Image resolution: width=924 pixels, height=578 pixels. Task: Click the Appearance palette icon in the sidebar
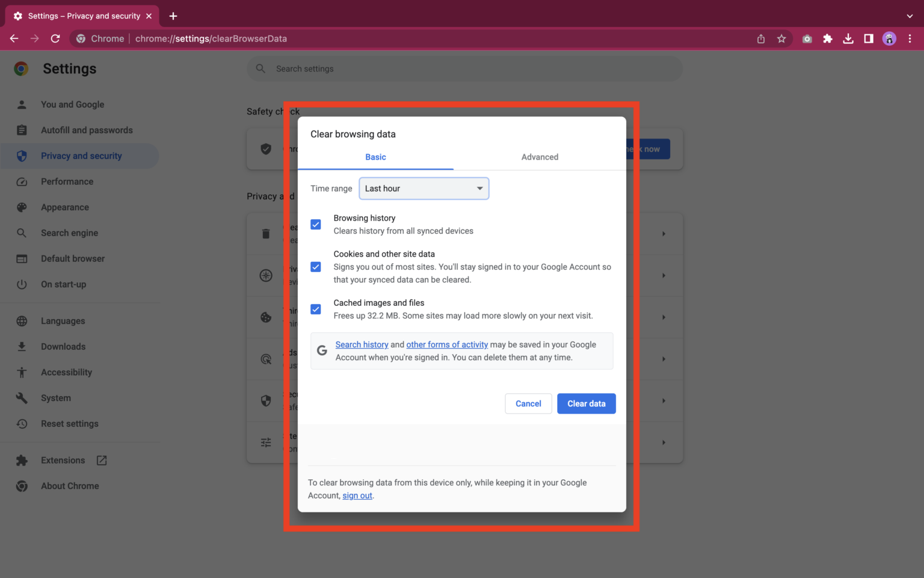tap(22, 207)
